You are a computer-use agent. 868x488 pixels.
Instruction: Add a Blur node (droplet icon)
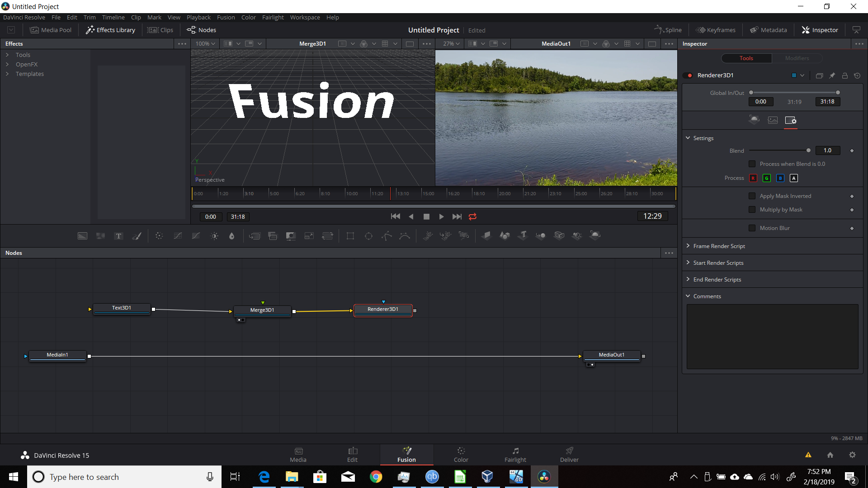232,236
